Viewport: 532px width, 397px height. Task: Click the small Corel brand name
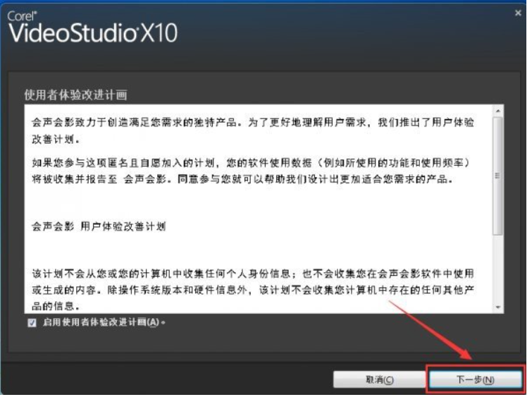(22, 16)
